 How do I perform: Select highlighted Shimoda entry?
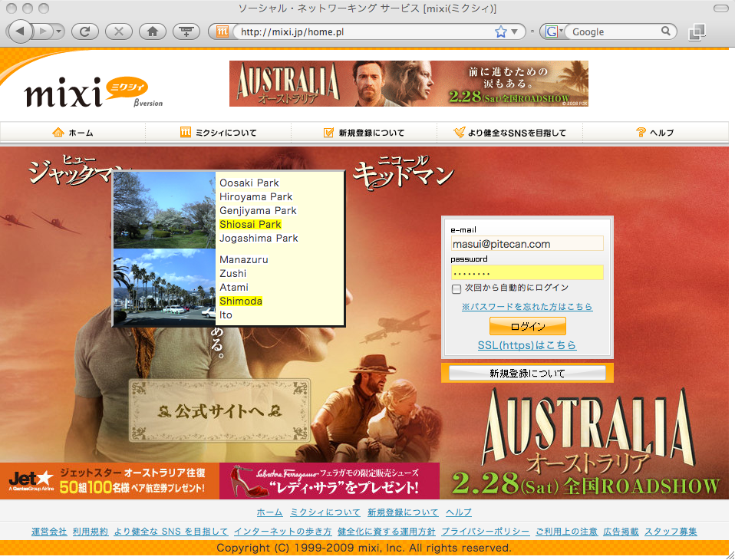click(241, 301)
